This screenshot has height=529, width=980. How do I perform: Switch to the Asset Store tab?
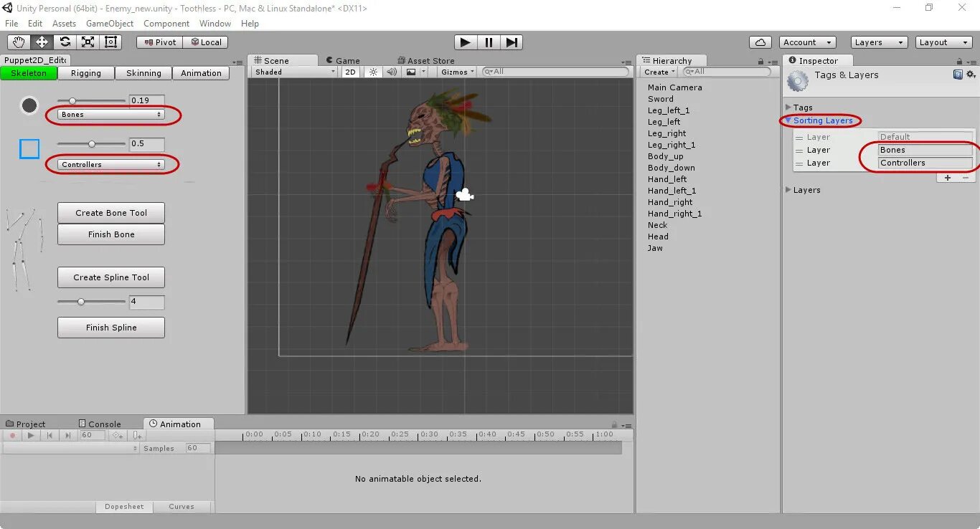click(426, 61)
